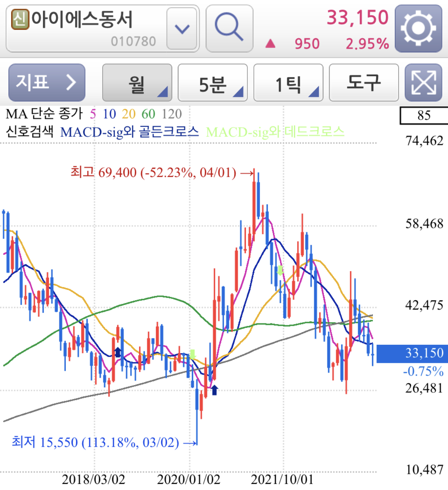This screenshot has height=490, width=448.
Task: Select the 아이에스동서 stock name field
Action: coord(102,28)
